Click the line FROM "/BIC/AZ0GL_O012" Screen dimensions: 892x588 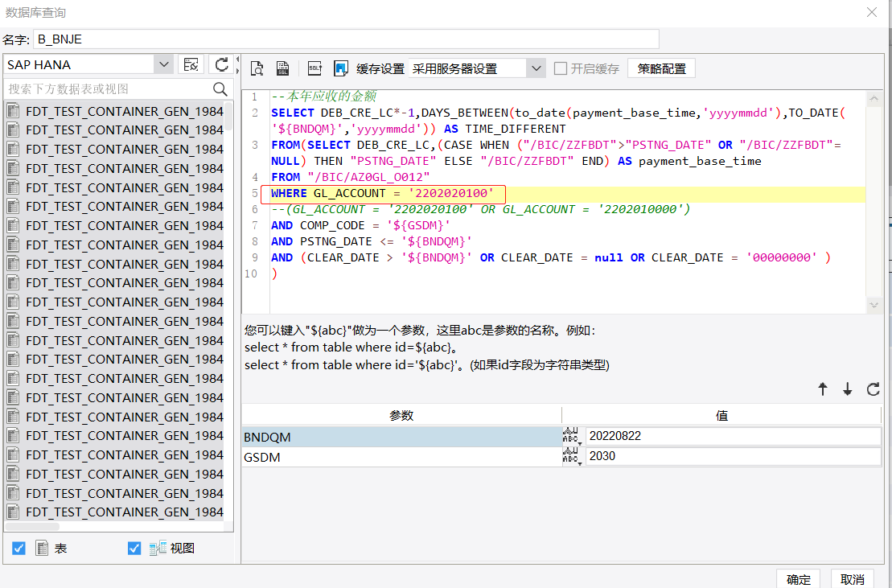click(351, 177)
